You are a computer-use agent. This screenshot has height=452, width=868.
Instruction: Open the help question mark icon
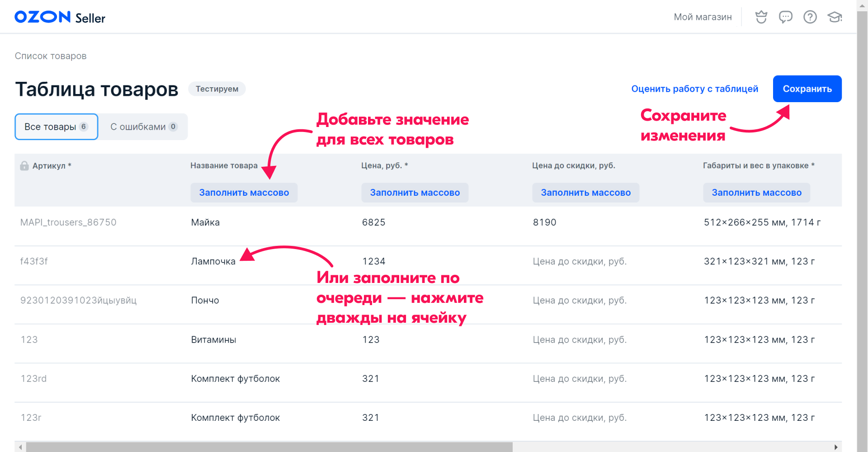point(810,17)
